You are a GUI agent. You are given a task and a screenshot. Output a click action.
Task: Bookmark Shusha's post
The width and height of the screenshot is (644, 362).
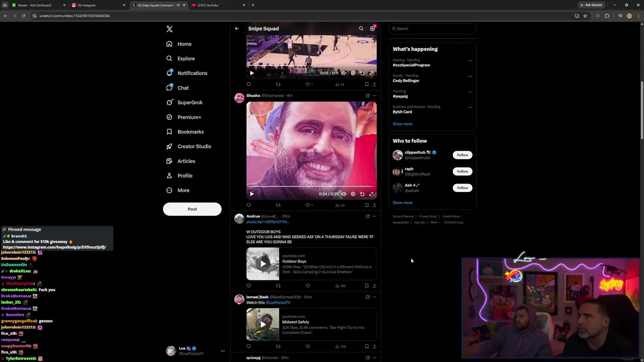pos(366,205)
